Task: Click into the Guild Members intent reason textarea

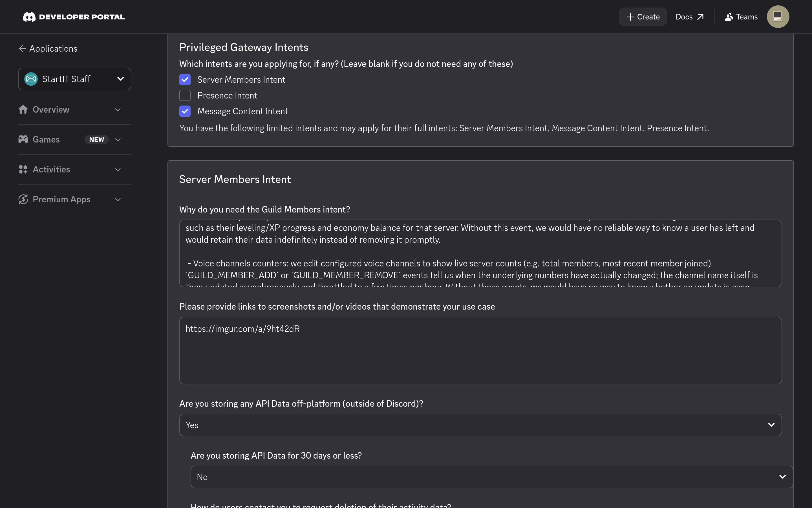Action: 480,253
